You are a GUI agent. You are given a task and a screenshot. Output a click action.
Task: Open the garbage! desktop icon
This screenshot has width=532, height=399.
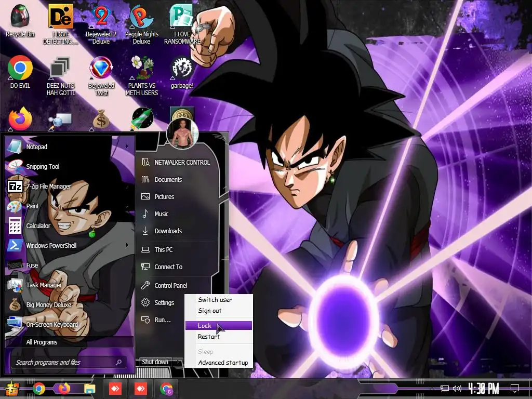point(182,72)
